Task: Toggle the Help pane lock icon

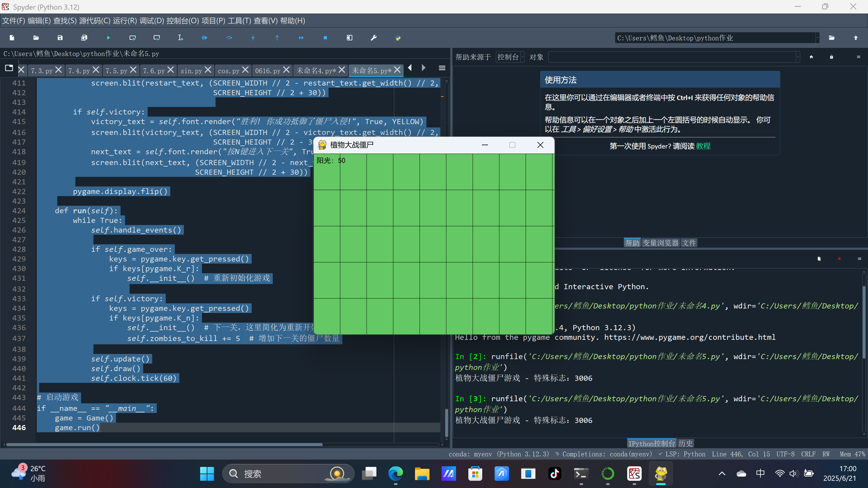Action: point(831,57)
